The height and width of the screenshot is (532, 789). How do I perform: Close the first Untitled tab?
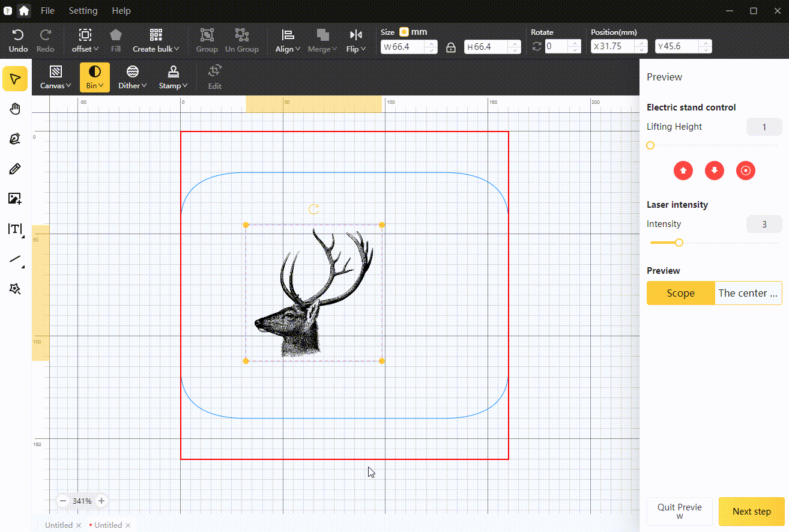click(79, 525)
